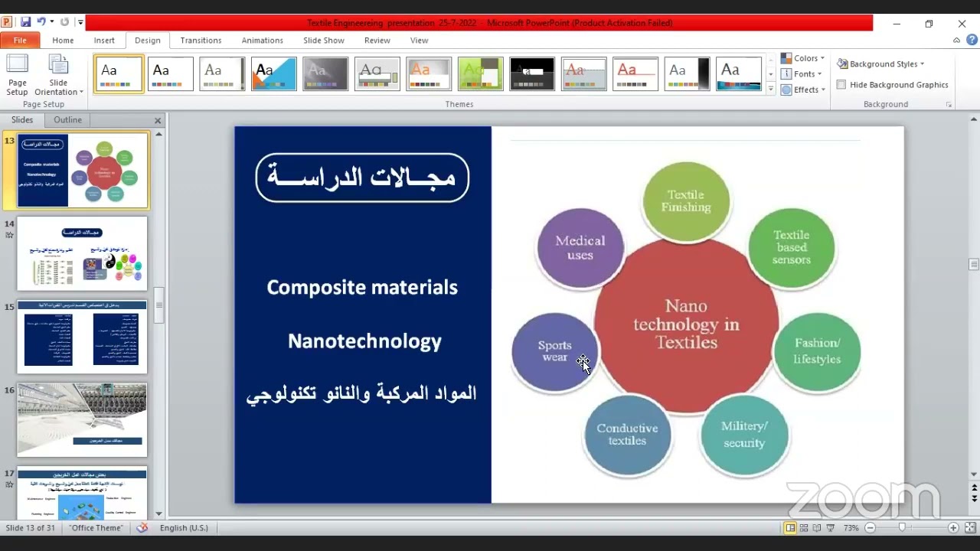Click the spell check status icon
The image size is (980, 551).
point(142,528)
